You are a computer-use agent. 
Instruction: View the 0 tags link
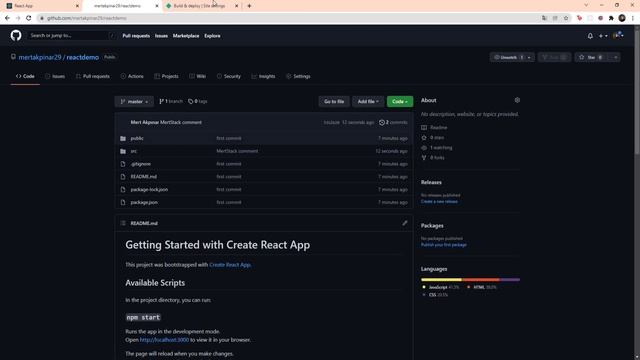coord(198,101)
